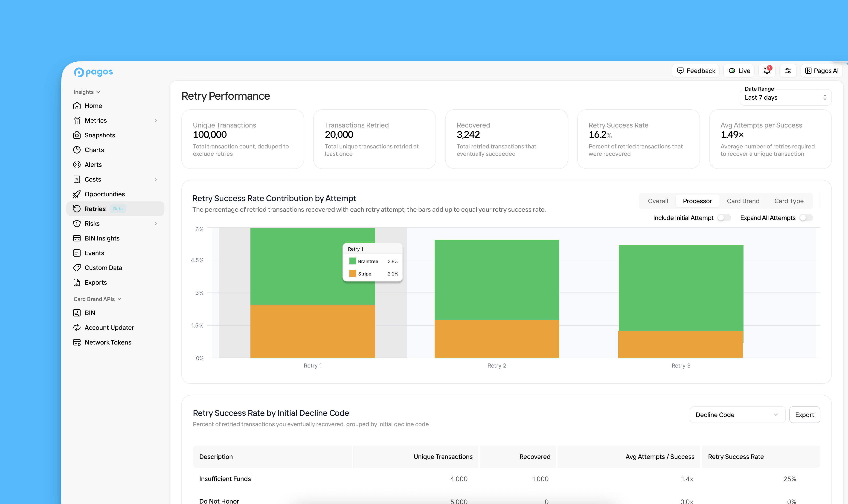
Task: Select the Retries history icon
Action: pyautogui.click(x=77, y=209)
